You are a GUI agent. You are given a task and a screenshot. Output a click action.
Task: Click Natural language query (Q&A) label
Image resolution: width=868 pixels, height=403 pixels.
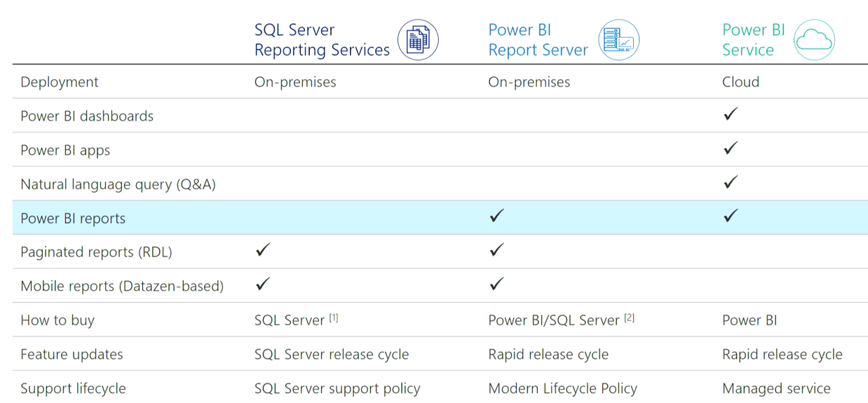click(118, 184)
